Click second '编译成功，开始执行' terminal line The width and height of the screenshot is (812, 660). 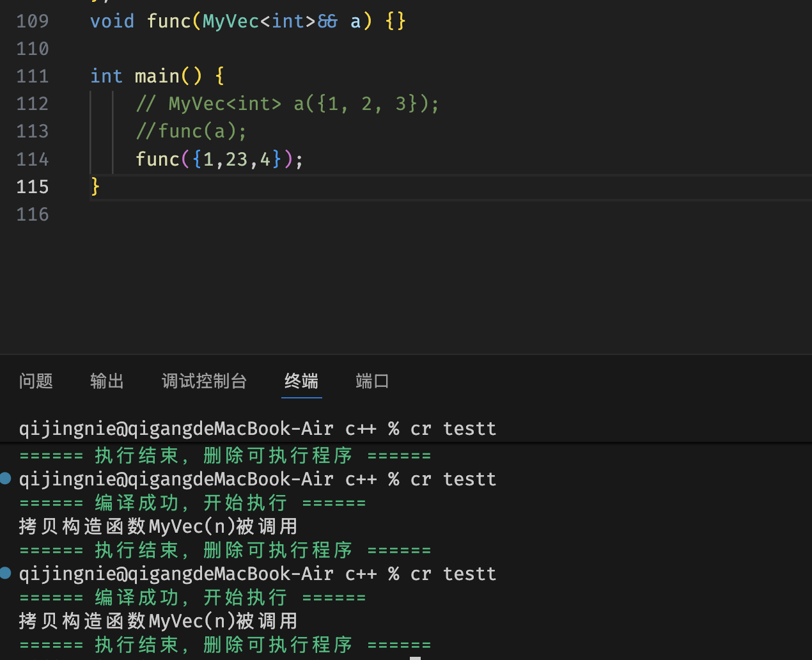tap(192, 597)
